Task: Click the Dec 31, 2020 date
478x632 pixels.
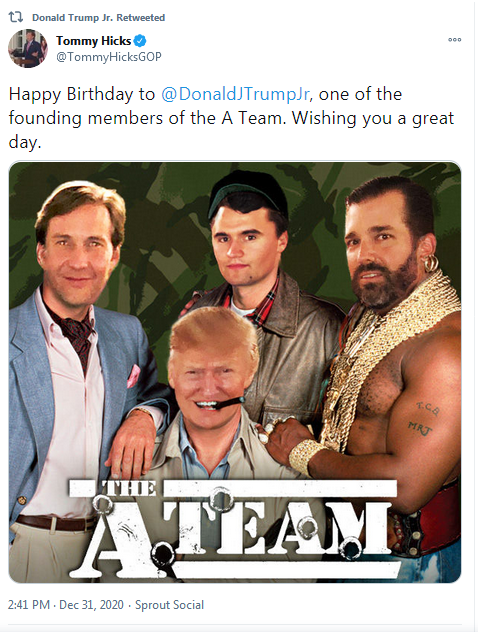Action: (91, 605)
